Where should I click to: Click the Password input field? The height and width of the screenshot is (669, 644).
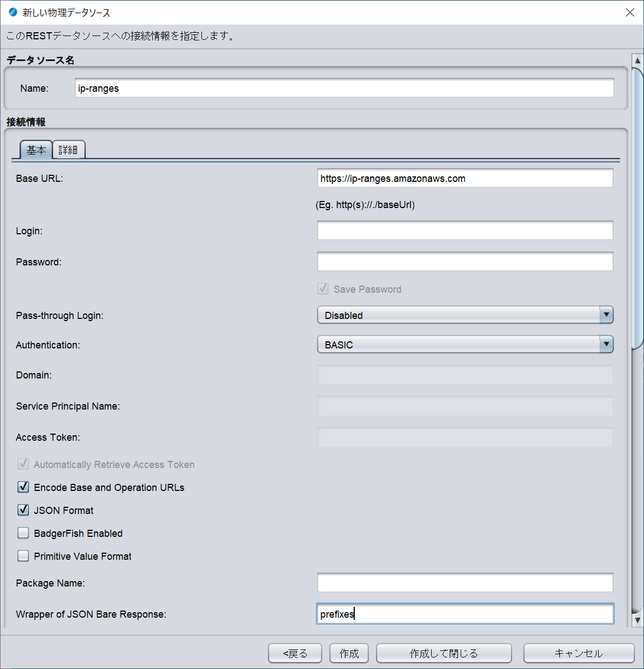[x=465, y=262]
